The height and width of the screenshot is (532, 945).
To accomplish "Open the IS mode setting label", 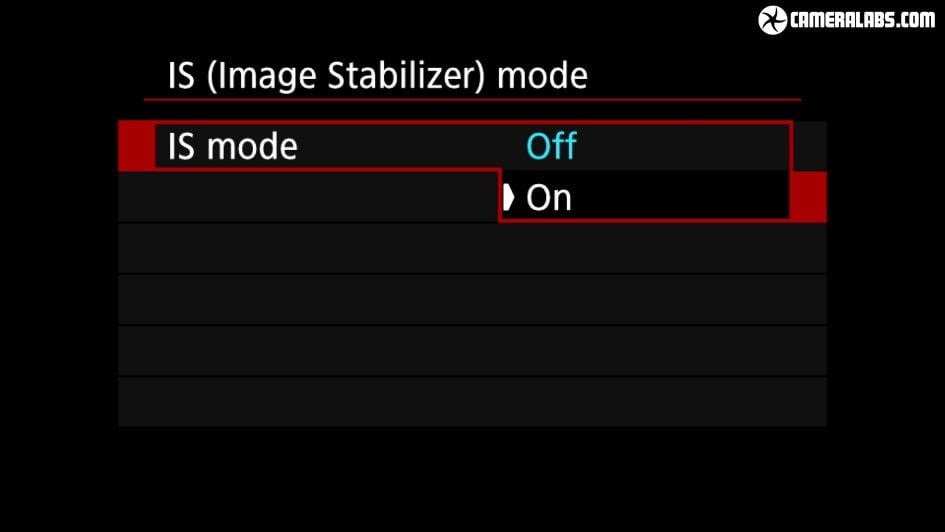I will coord(232,147).
